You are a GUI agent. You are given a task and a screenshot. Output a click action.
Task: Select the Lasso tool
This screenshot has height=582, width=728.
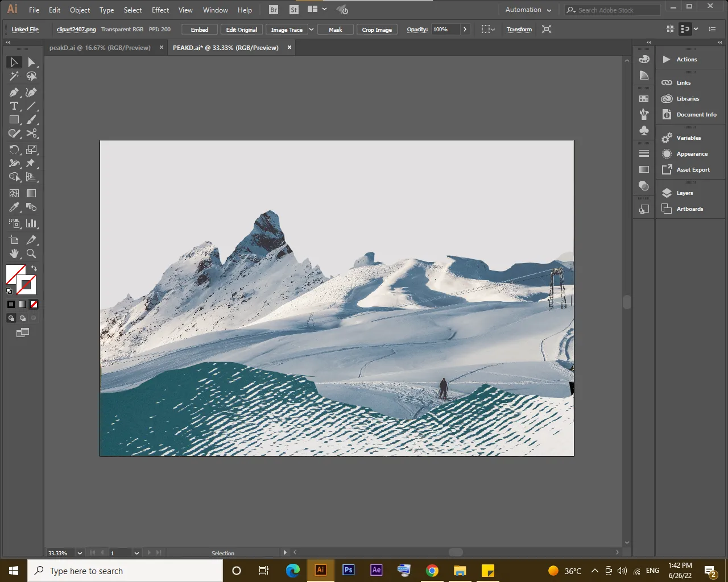pyautogui.click(x=32, y=76)
